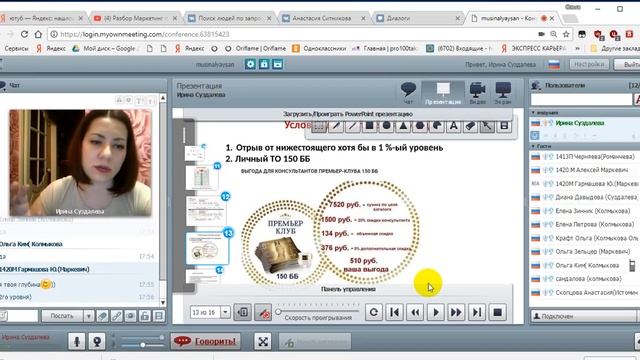Select the pointer arrow annotation tool
The width and height of the screenshot is (640, 360).
point(487,126)
